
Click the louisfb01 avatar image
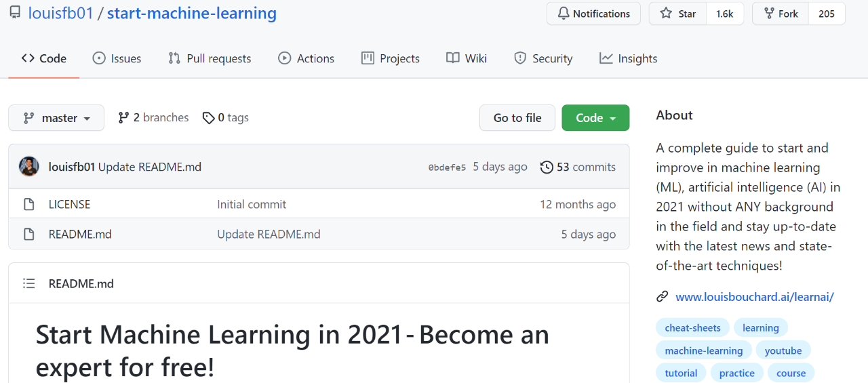click(29, 167)
